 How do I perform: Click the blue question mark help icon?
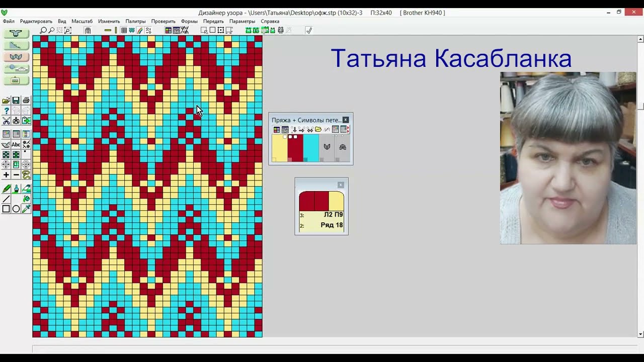(x=6, y=111)
